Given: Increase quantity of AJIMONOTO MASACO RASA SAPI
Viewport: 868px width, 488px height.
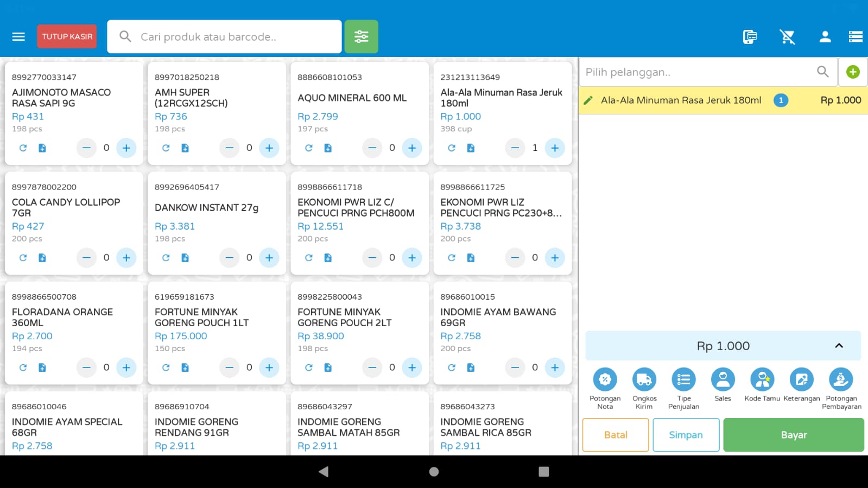Looking at the screenshot, I should pos(126,148).
